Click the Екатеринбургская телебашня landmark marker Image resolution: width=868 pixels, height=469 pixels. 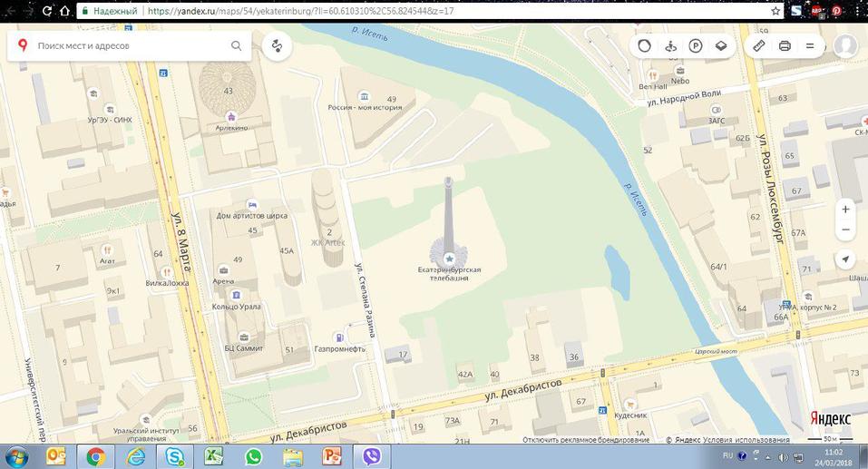(x=449, y=259)
